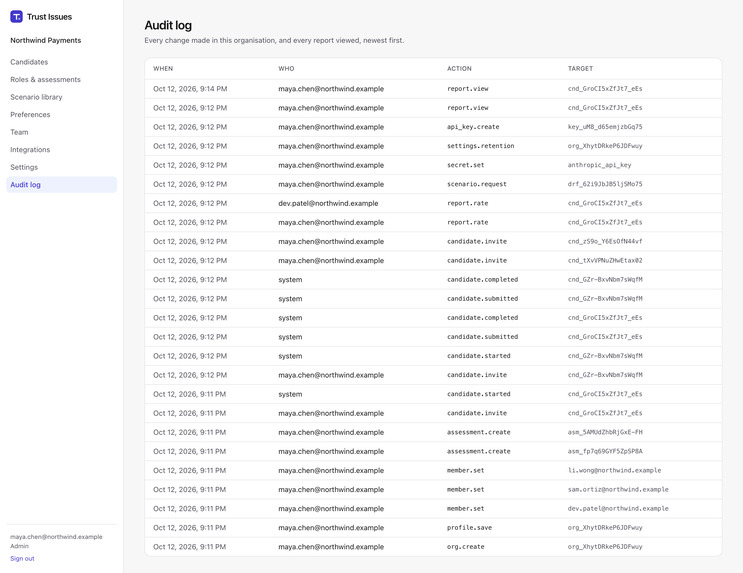Image resolution: width=743 pixels, height=573 pixels.
Task: Click the cnd_tXvVPNuZHwEtax02 target
Action: tap(605, 260)
